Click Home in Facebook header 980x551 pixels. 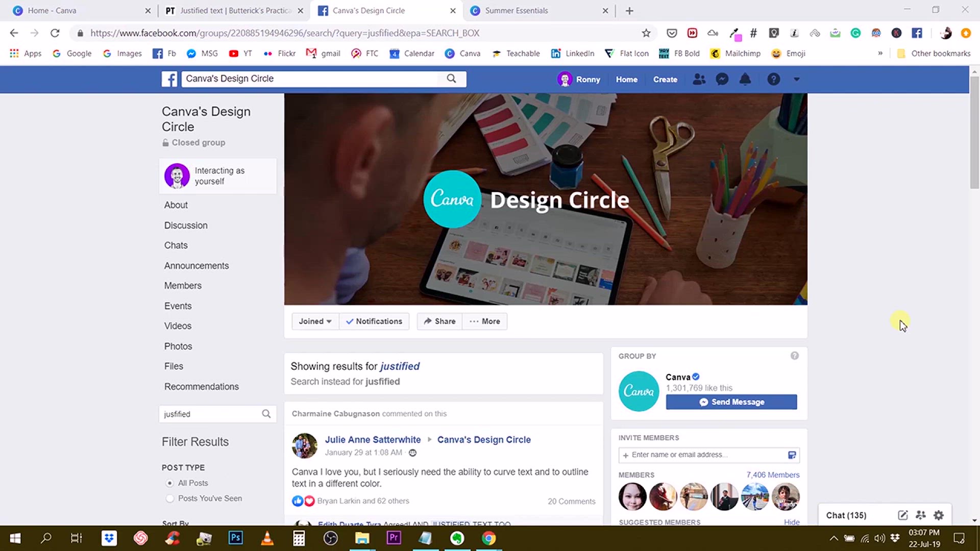(626, 80)
